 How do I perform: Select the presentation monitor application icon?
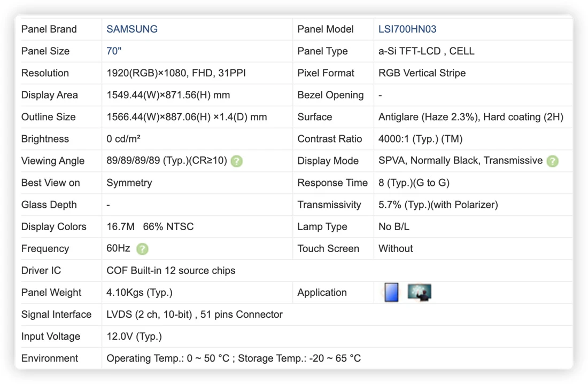[x=419, y=292]
